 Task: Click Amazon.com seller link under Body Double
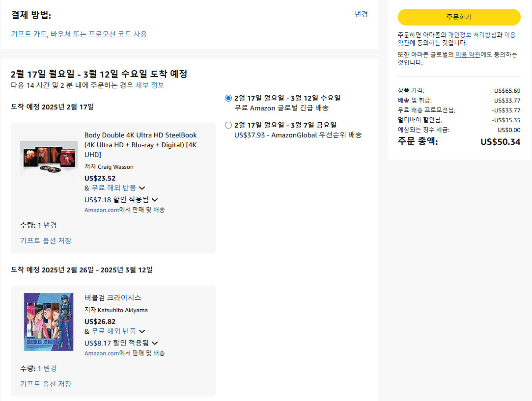coord(102,210)
